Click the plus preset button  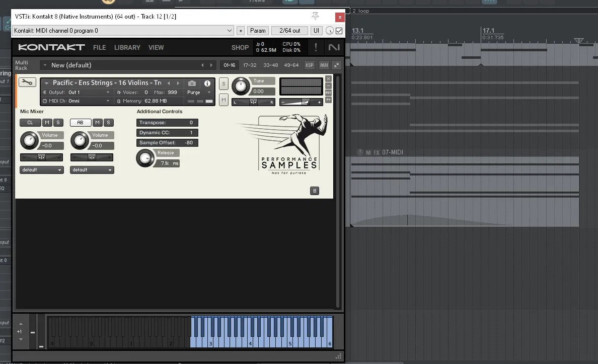[241, 31]
